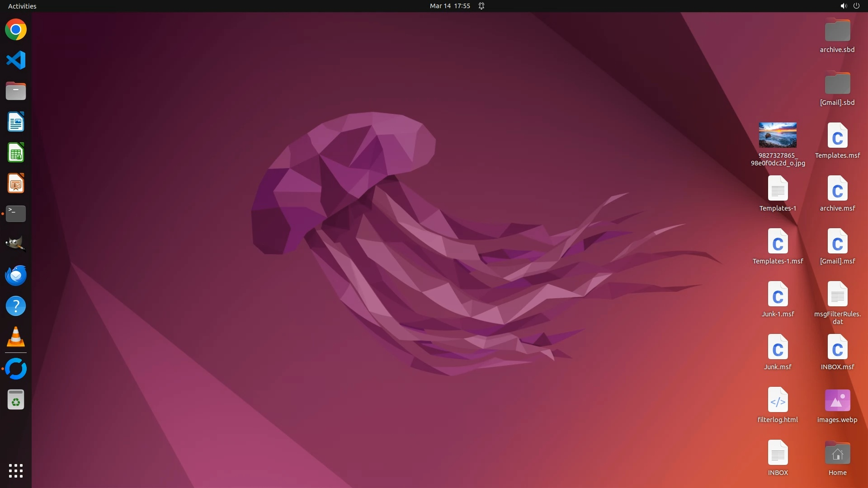Open the Files manager in dock

click(16, 91)
